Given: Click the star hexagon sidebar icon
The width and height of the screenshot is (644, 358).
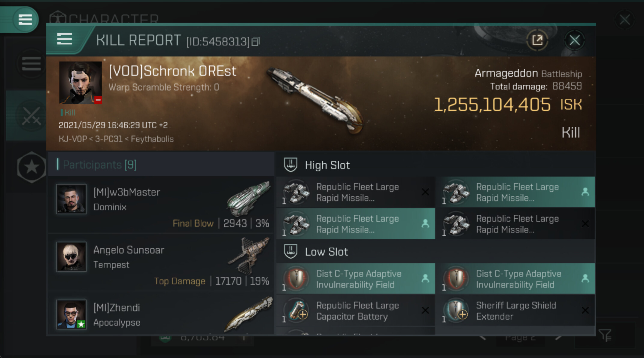Looking at the screenshot, I should (x=31, y=167).
